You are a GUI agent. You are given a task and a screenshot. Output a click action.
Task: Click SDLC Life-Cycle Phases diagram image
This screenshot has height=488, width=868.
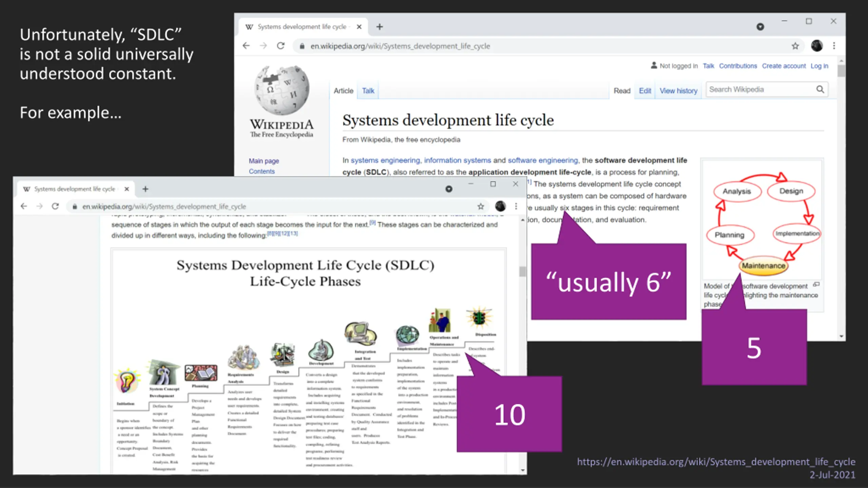coord(308,362)
